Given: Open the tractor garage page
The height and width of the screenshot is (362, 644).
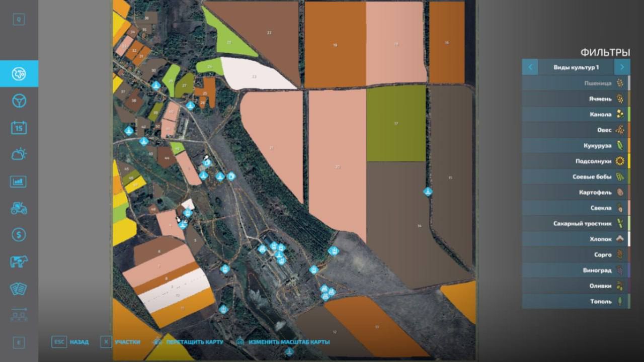Looking at the screenshot, I should point(19,208).
